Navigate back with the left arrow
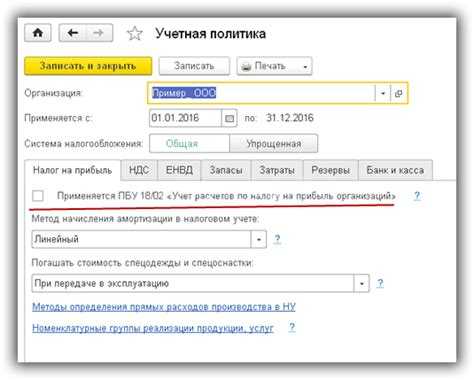The height and width of the screenshot is (380, 474). (73, 33)
